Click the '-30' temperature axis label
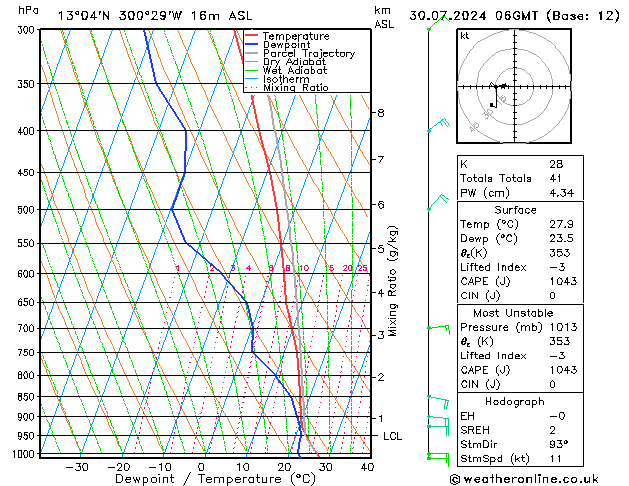The height and width of the screenshot is (486, 629). (x=76, y=467)
